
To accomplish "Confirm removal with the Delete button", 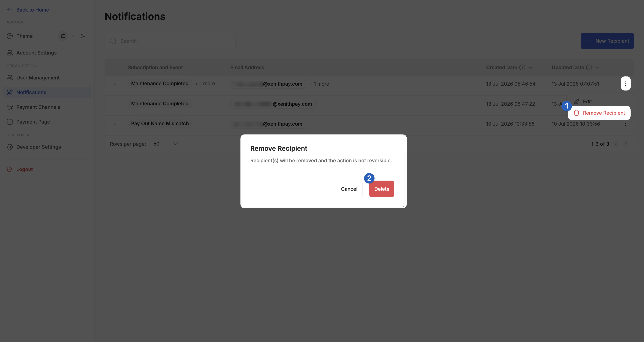I will click(x=381, y=189).
